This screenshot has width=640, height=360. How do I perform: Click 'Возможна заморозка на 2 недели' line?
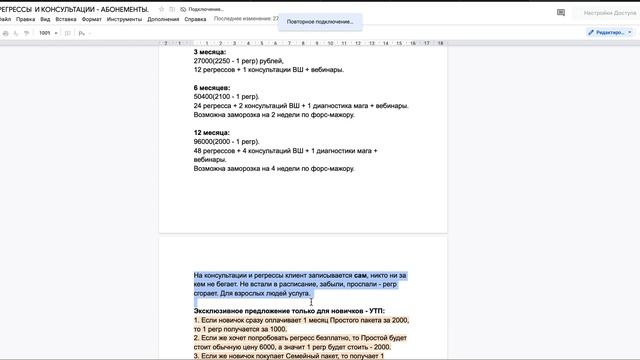pos(274,115)
